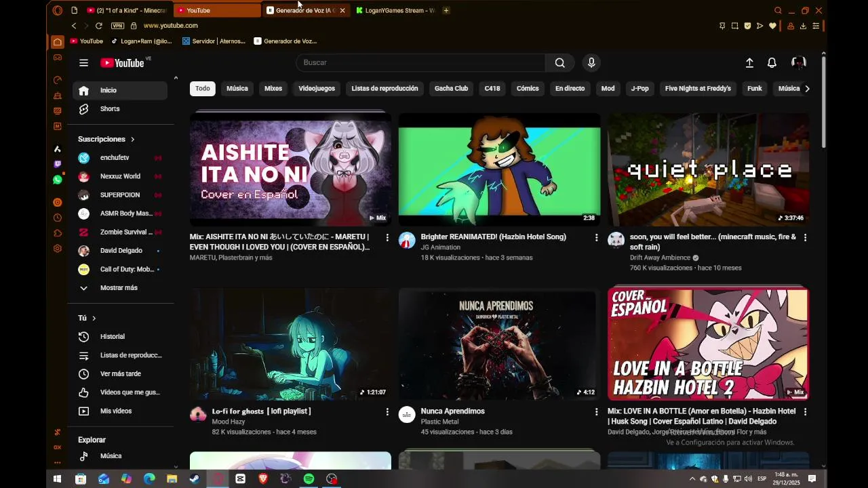Click the address bar URL
The height and width of the screenshot is (488, 868).
(x=171, y=26)
